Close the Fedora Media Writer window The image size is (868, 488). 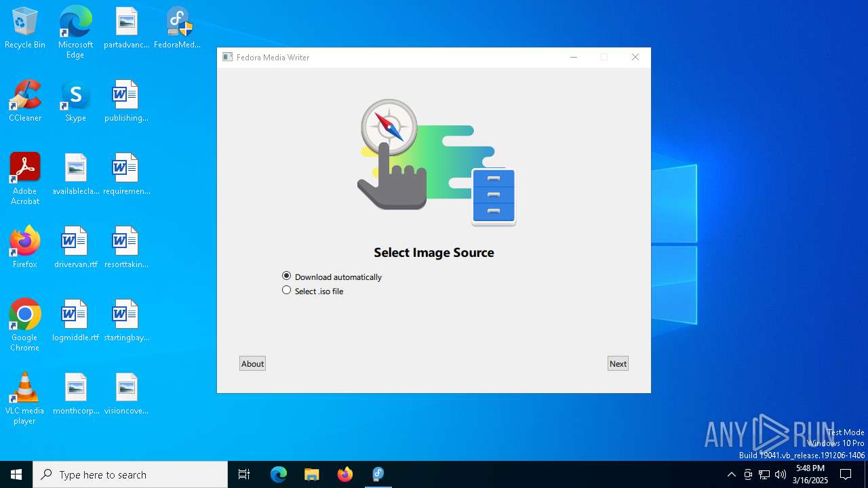(635, 57)
